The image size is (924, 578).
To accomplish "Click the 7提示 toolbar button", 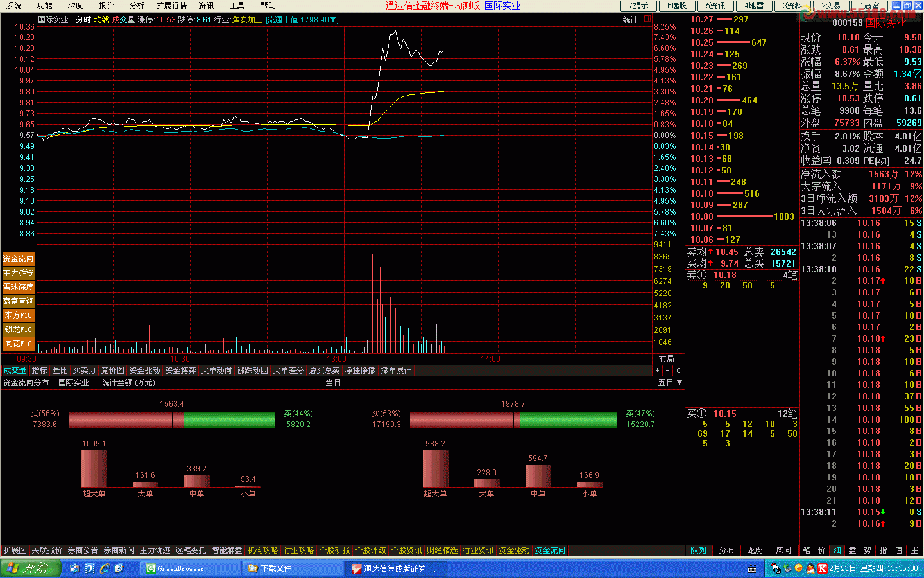I will (638, 5).
